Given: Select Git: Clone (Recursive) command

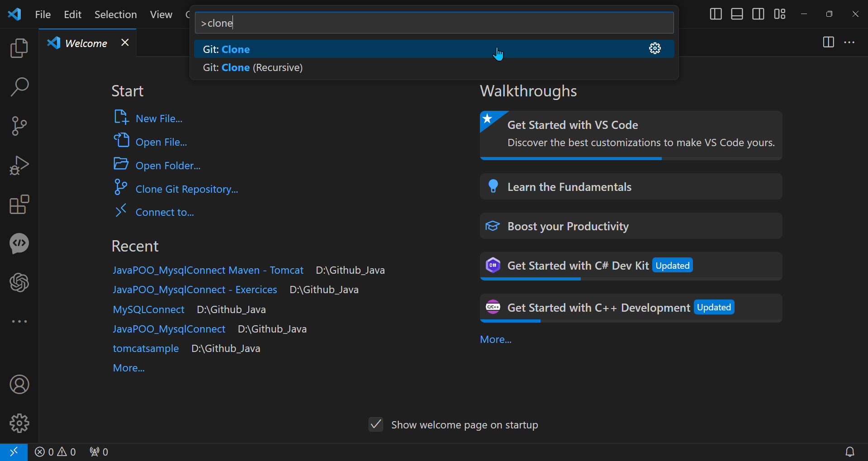Looking at the screenshot, I should tap(253, 67).
